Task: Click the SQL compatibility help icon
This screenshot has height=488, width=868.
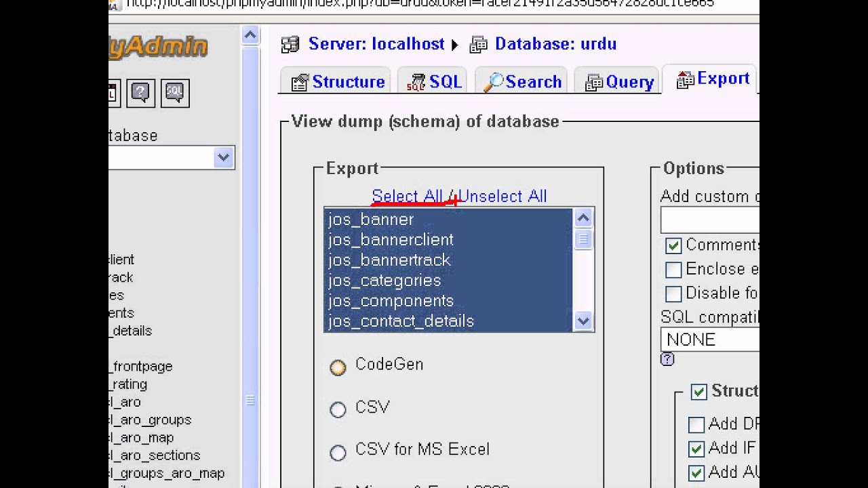Action: 667,359
